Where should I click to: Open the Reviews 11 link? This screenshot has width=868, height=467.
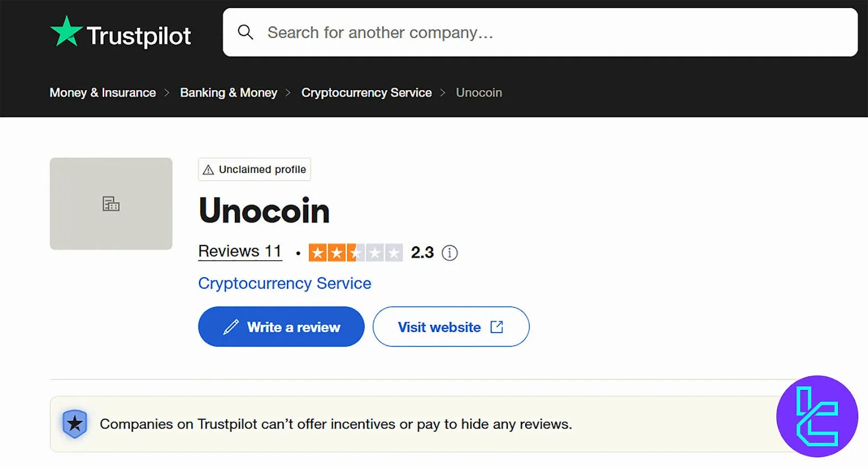(240, 251)
